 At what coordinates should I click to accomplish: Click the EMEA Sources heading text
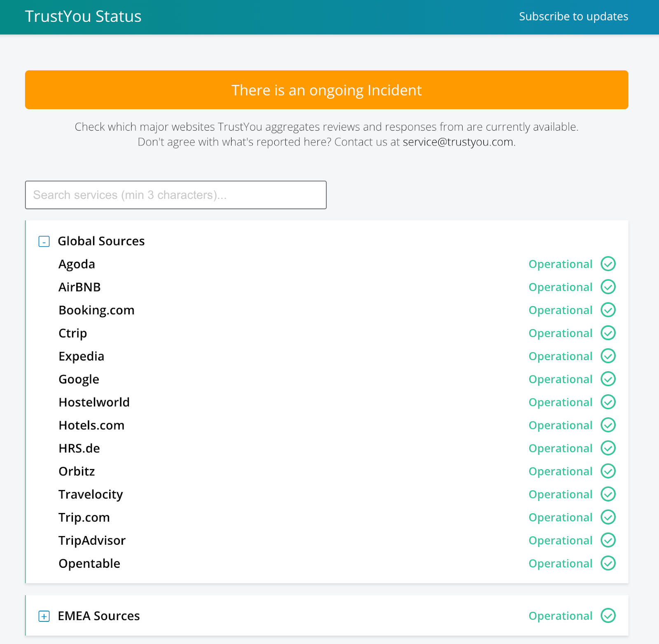tap(99, 616)
